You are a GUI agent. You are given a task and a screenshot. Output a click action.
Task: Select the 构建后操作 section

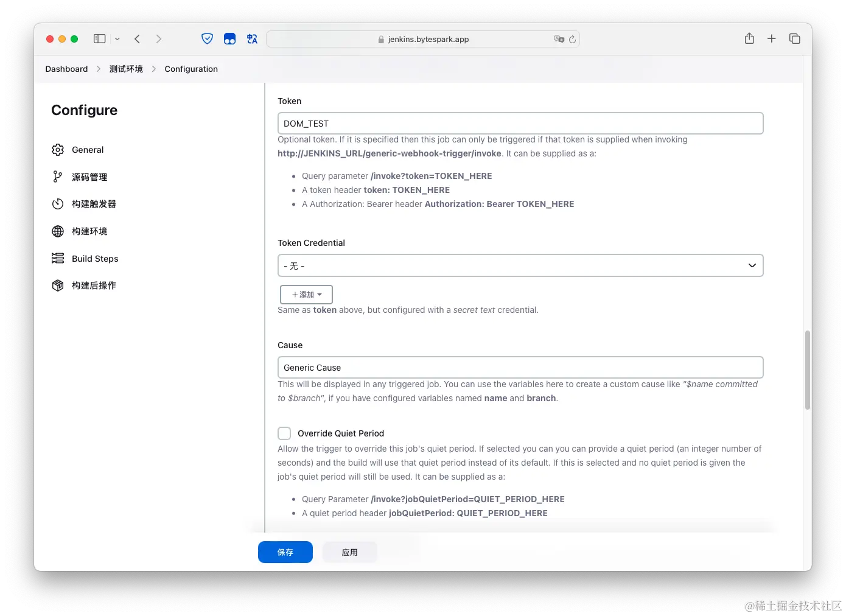(94, 285)
